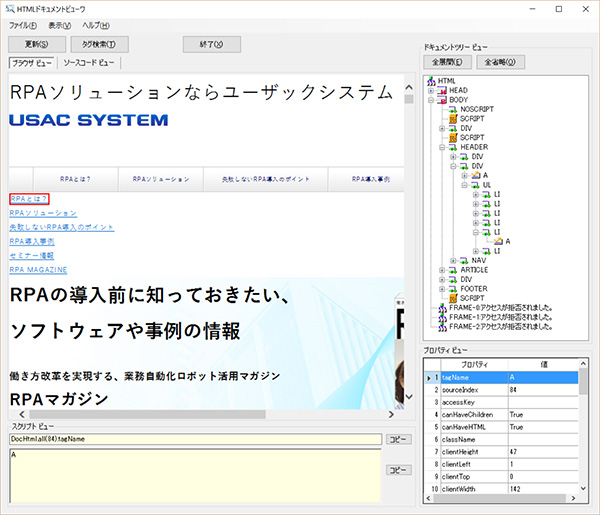The width and height of the screenshot is (600, 515).
Task: Click the BODY node icon in tree
Action: click(x=442, y=100)
